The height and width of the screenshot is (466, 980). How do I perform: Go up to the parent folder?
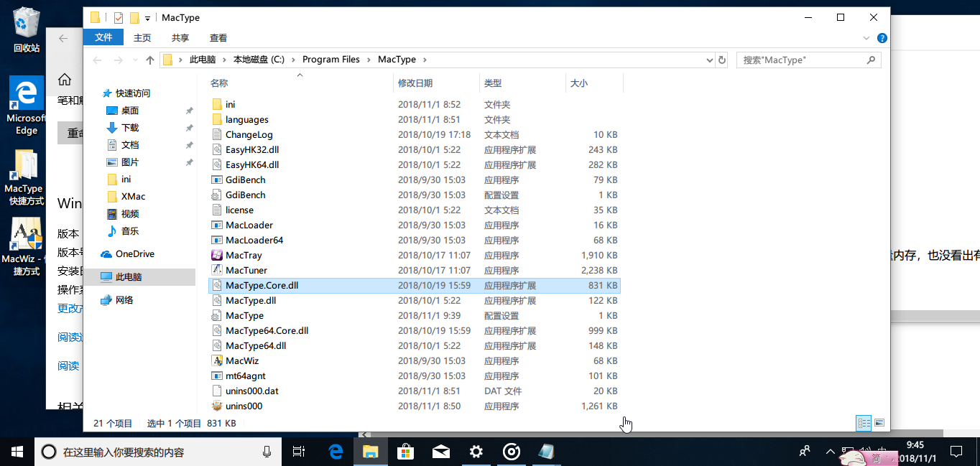[x=150, y=60]
